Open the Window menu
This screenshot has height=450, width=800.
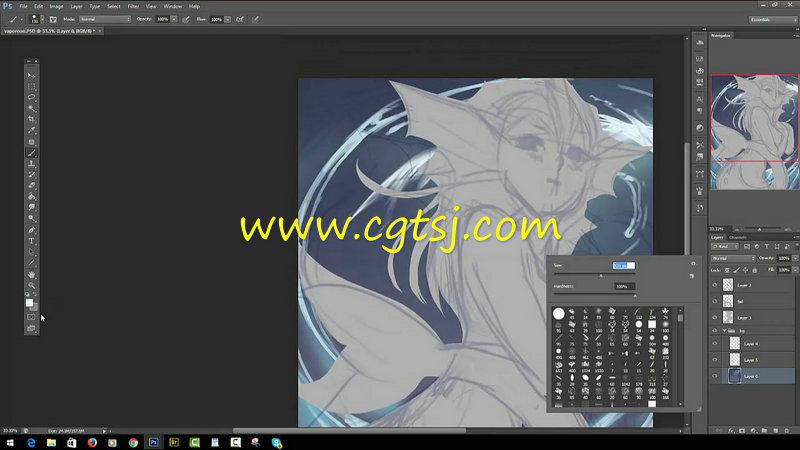172,6
